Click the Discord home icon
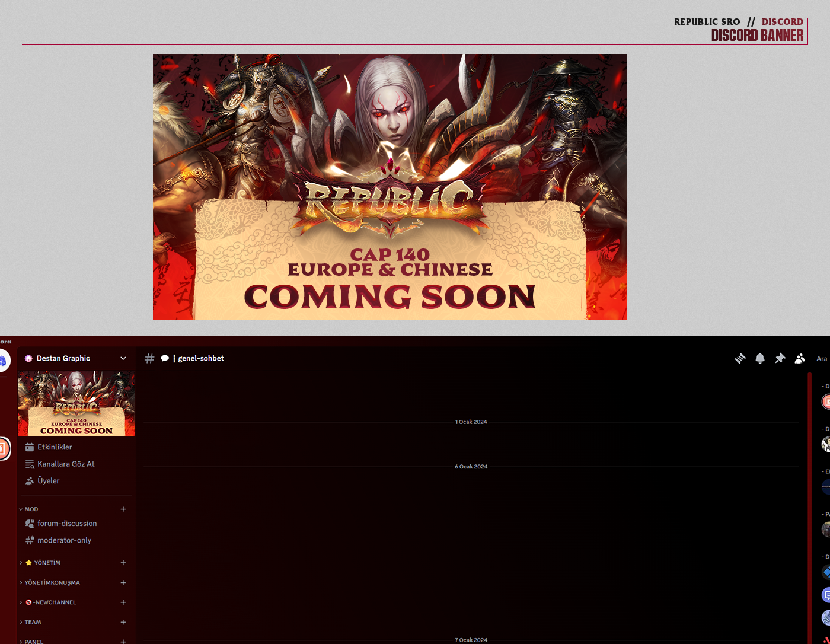Viewport: 830px width, 644px height. coord(3,361)
